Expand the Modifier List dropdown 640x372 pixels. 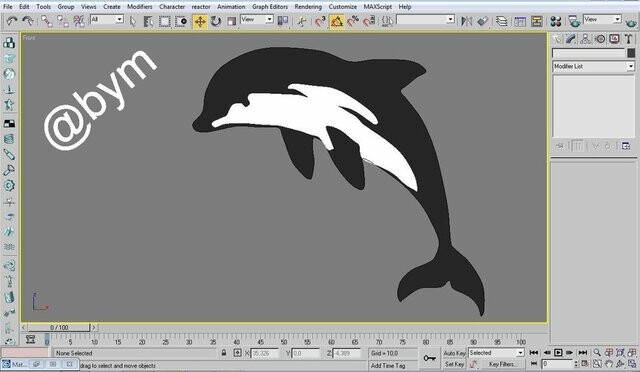click(x=594, y=66)
